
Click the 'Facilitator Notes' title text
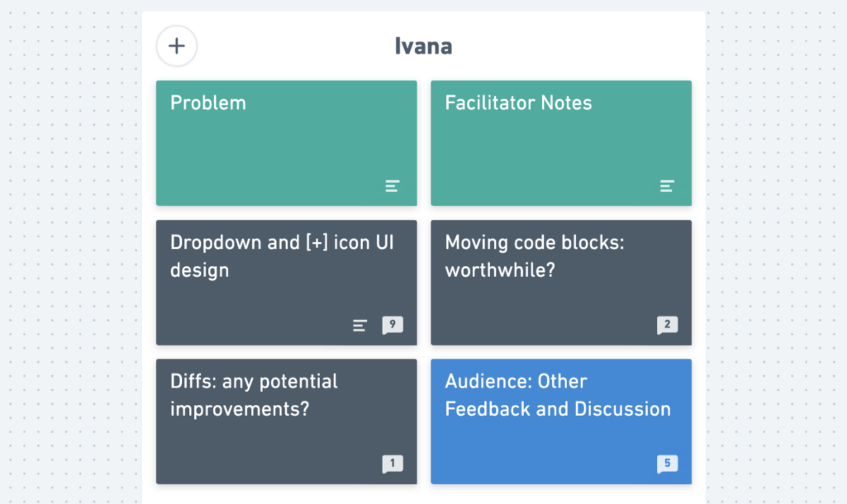coord(518,103)
